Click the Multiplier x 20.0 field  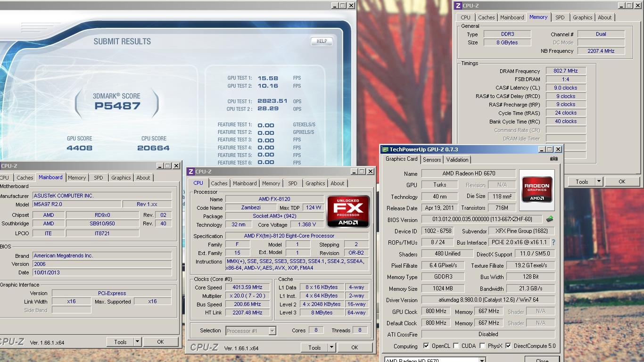(247, 296)
